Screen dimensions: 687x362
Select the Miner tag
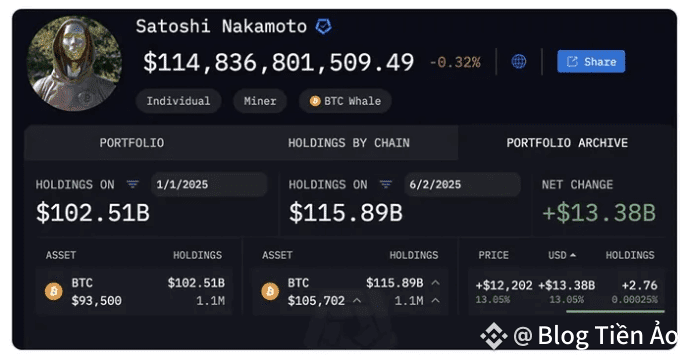click(x=260, y=101)
